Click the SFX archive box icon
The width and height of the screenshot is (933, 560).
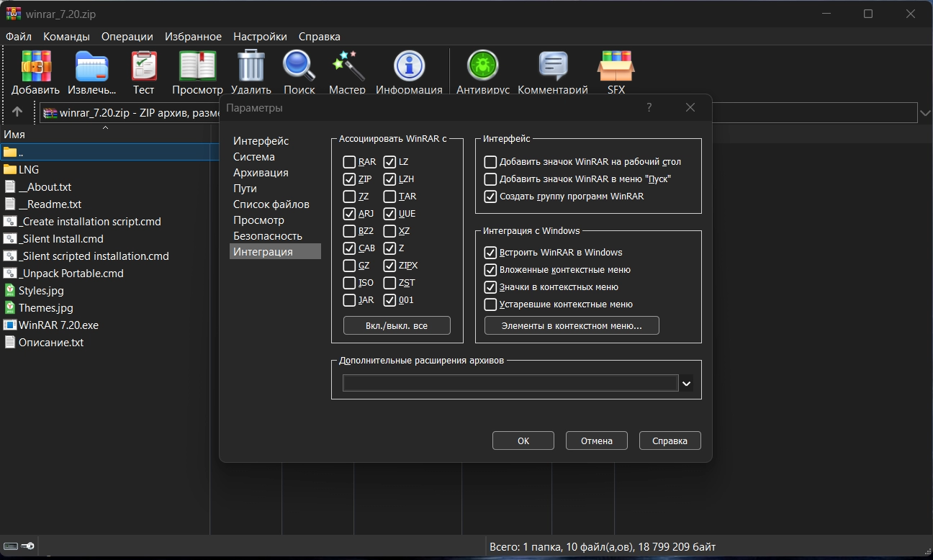[x=616, y=67]
